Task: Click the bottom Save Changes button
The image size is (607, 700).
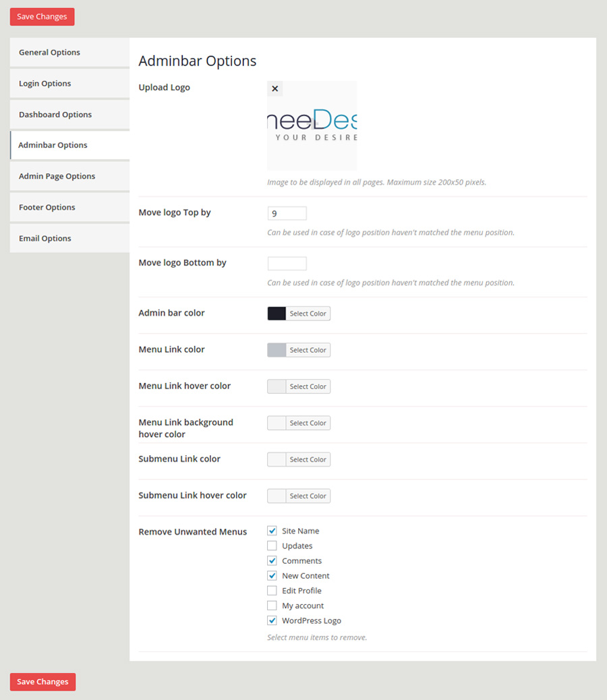Action: [x=43, y=682]
